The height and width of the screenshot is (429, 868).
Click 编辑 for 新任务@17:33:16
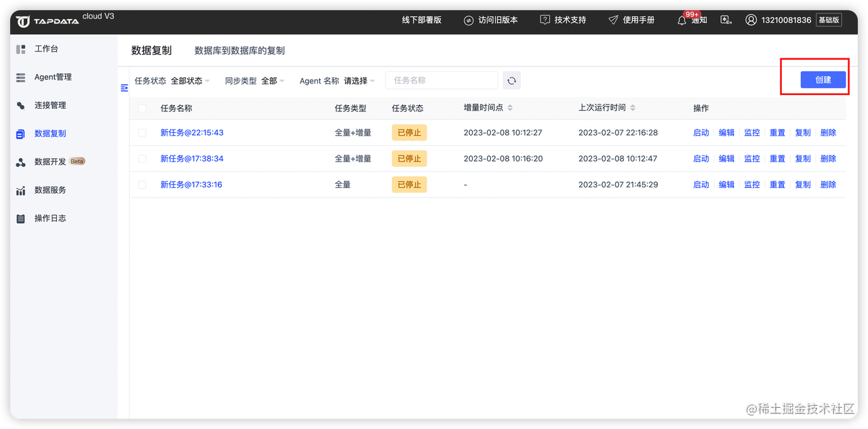point(726,184)
